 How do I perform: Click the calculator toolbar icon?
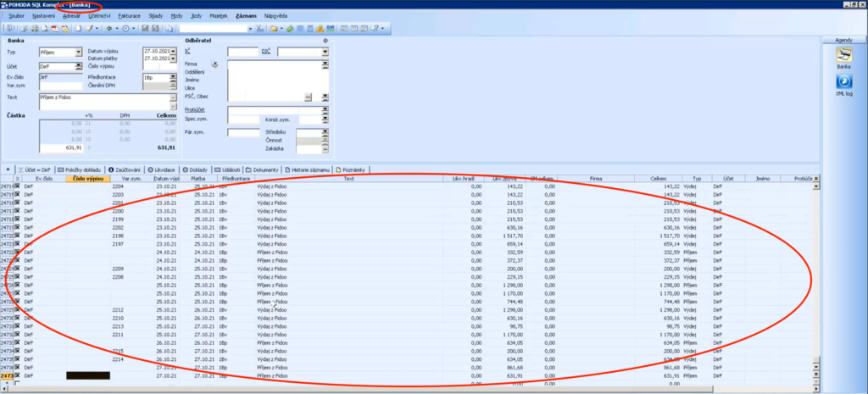tap(310, 28)
